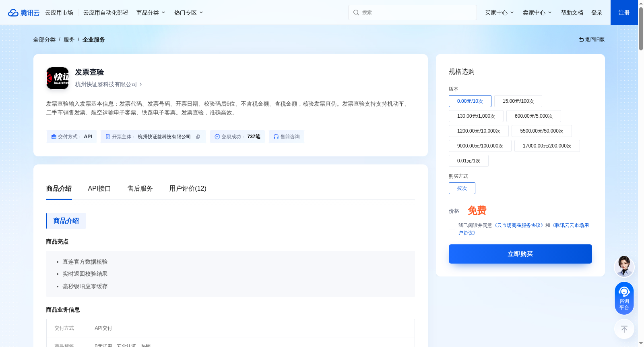Click the back-to-top arrow button
This screenshot has height=347, width=644.
pos(624,329)
